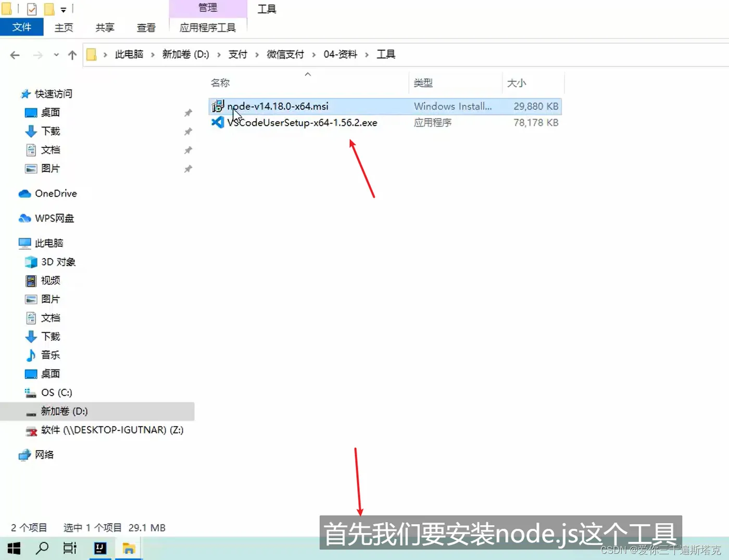The width and height of the screenshot is (729, 560).
Task: Select the 管理 contextual tab header
Action: tap(208, 8)
